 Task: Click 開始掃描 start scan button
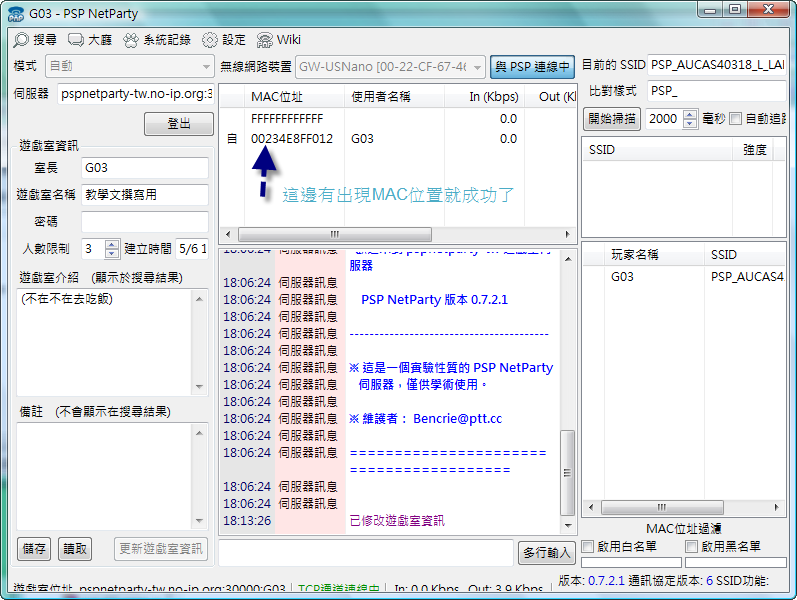click(x=611, y=119)
